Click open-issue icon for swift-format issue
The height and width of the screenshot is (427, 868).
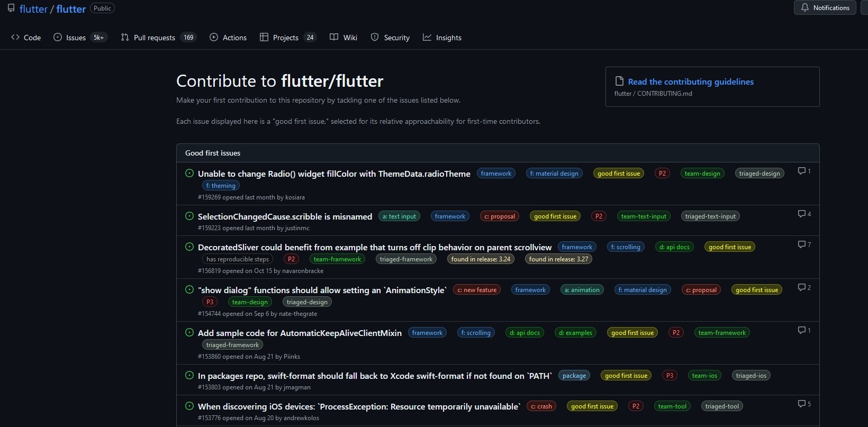point(189,375)
